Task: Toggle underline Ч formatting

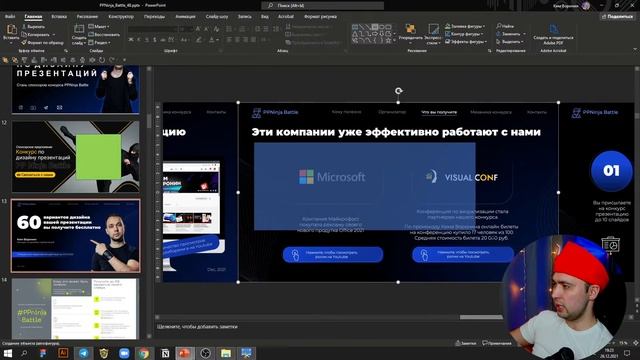Action: pos(147,40)
